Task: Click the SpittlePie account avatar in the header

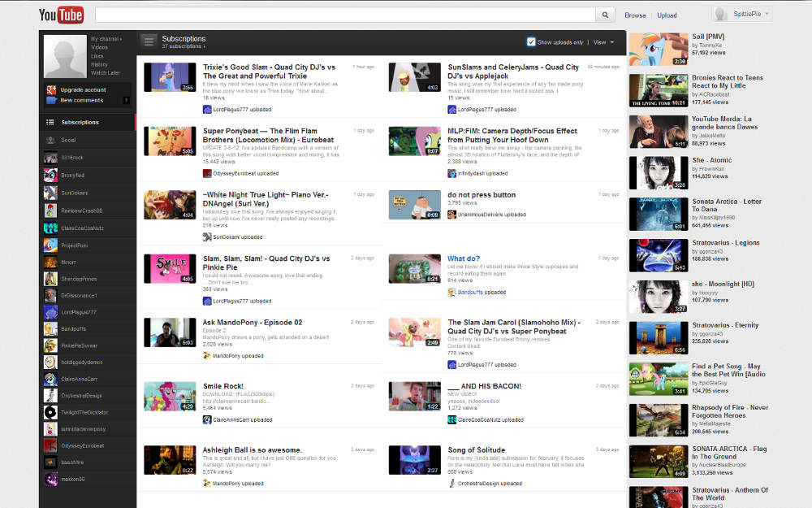Action: click(x=720, y=14)
